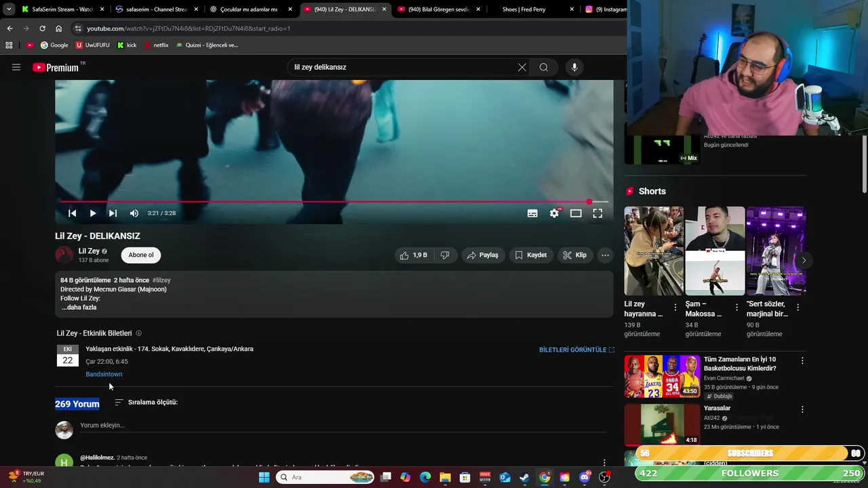The image size is (868, 488).
Task: Toggle subtitles in the player
Action: click(532, 213)
